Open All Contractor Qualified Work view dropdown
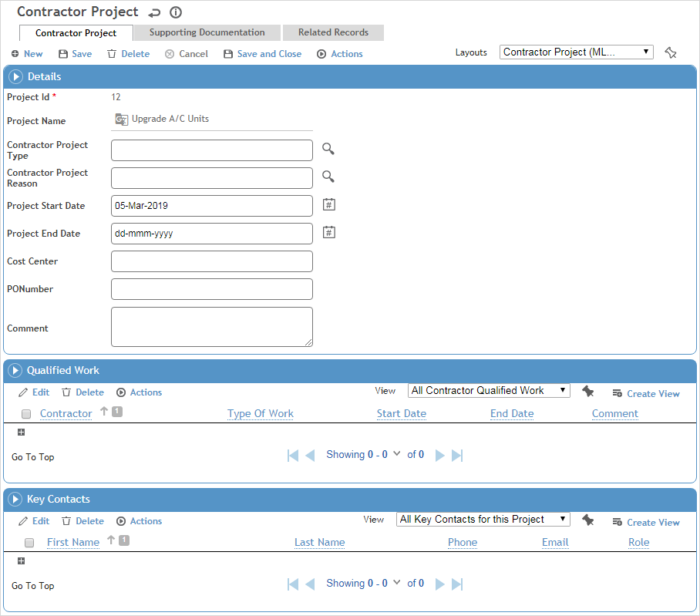The image size is (700, 616). (x=489, y=391)
